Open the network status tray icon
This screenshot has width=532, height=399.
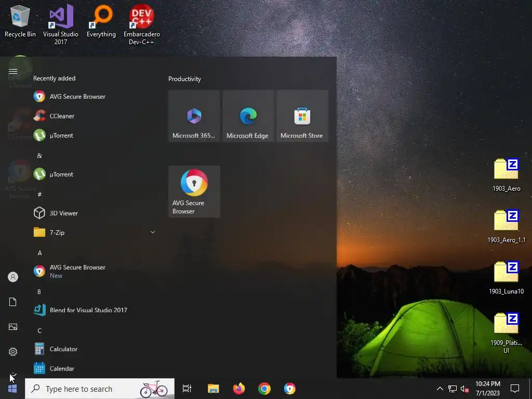click(x=453, y=389)
